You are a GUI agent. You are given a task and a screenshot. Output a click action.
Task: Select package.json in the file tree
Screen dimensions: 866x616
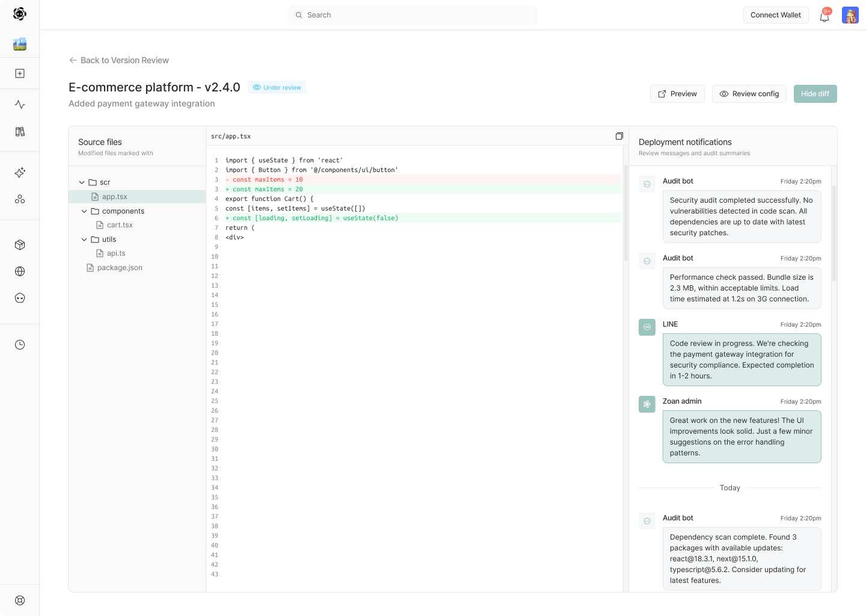(x=114, y=268)
